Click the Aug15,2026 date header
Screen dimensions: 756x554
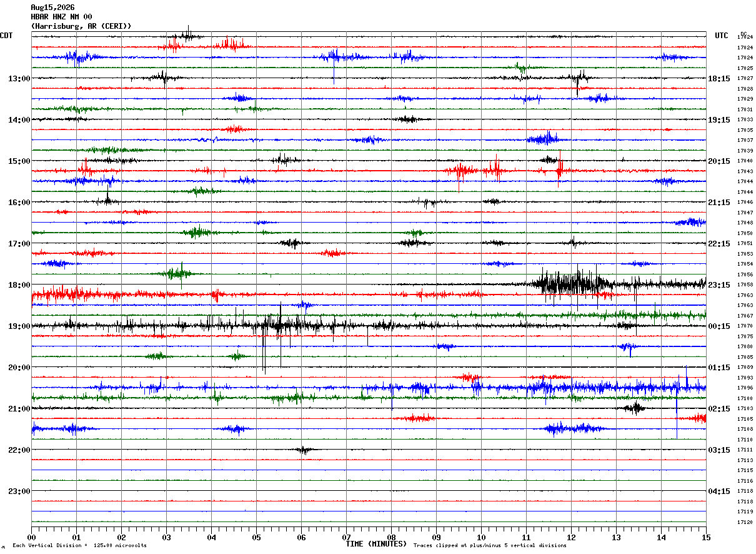click(x=52, y=8)
